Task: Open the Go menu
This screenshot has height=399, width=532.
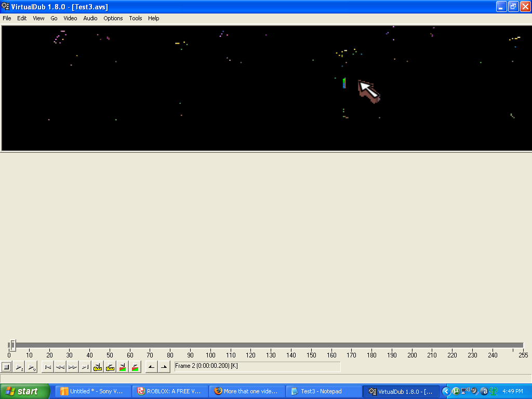Action: pyautogui.click(x=54, y=18)
